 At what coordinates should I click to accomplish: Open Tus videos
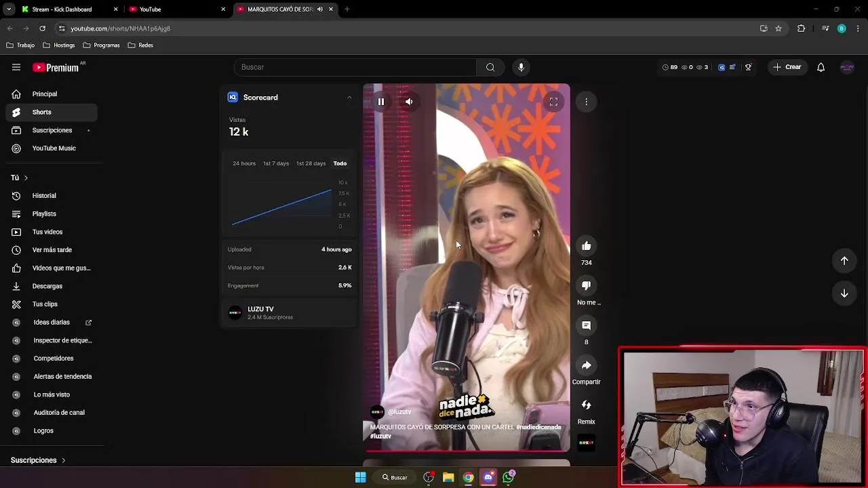point(52,232)
